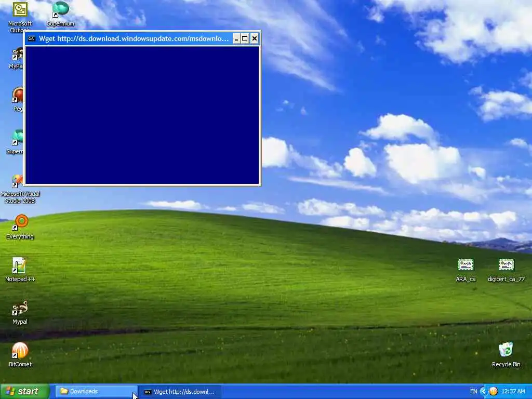
Task: Expand hidden system tray icons arrow
Action: point(484,392)
